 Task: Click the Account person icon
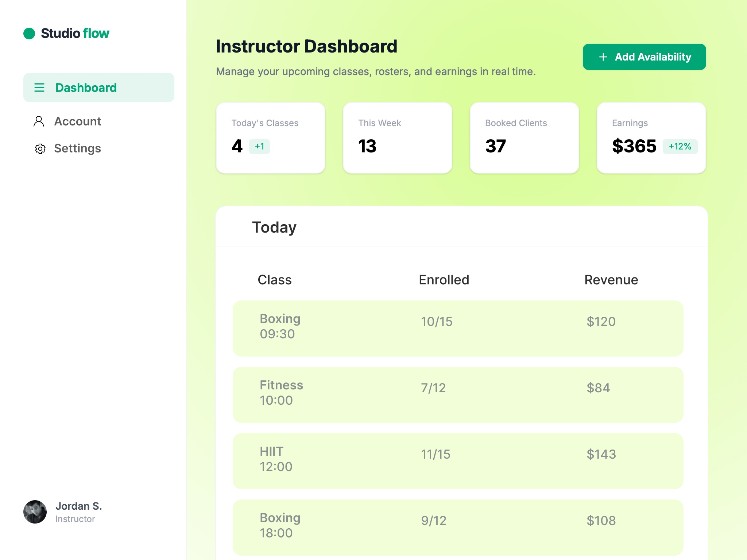39,121
